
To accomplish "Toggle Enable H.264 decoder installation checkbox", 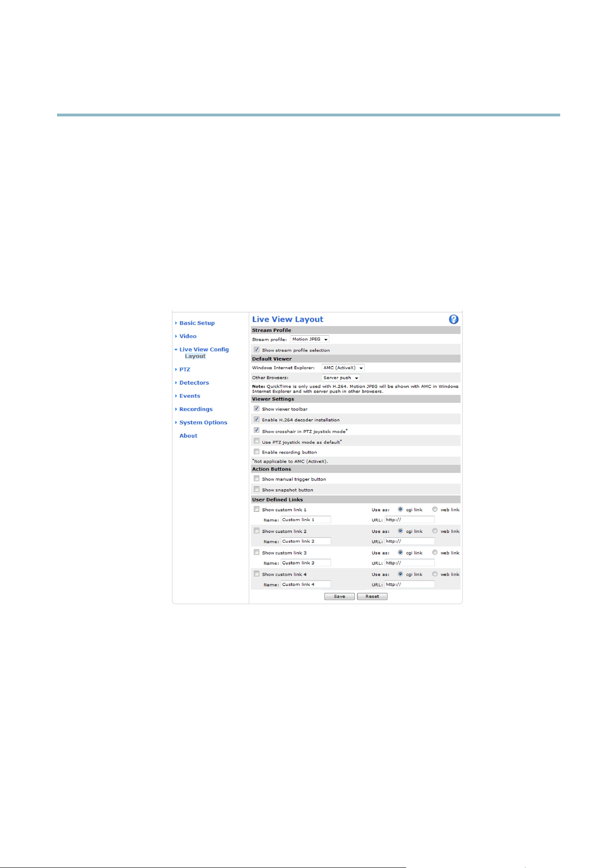I will point(256,419).
